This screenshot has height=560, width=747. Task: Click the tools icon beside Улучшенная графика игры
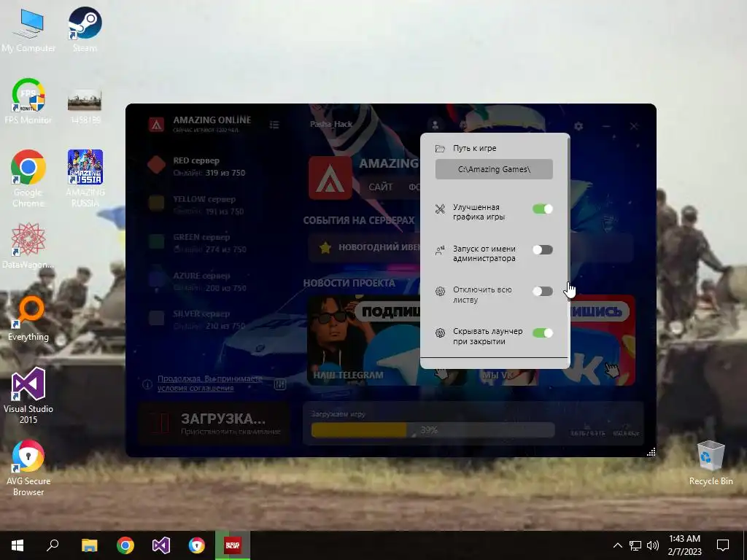(440, 209)
